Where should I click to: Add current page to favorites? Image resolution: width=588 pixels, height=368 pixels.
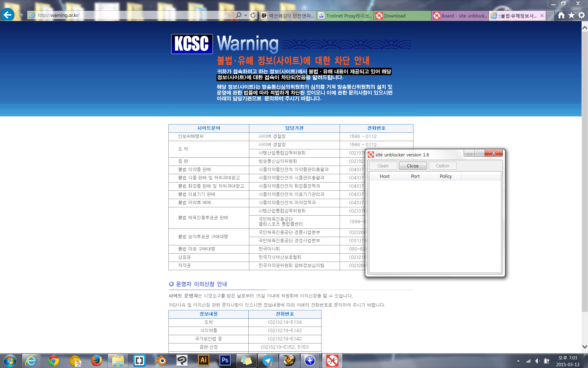tap(571, 15)
